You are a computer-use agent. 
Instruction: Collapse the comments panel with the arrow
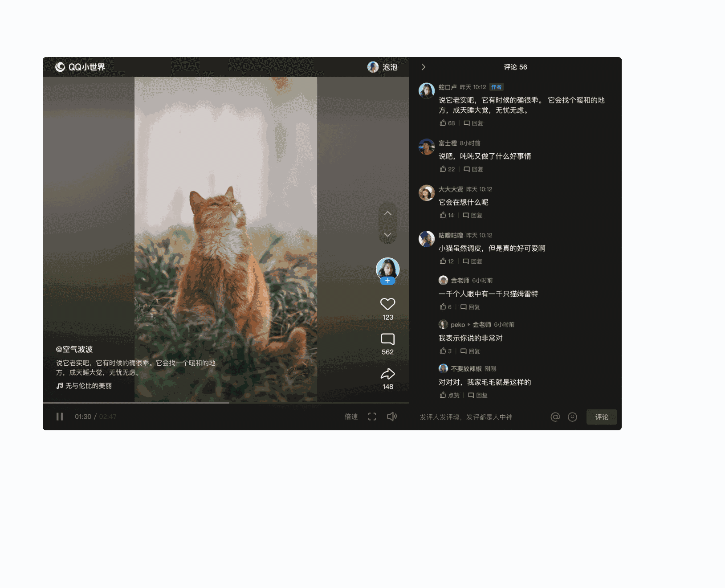(423, 67)
